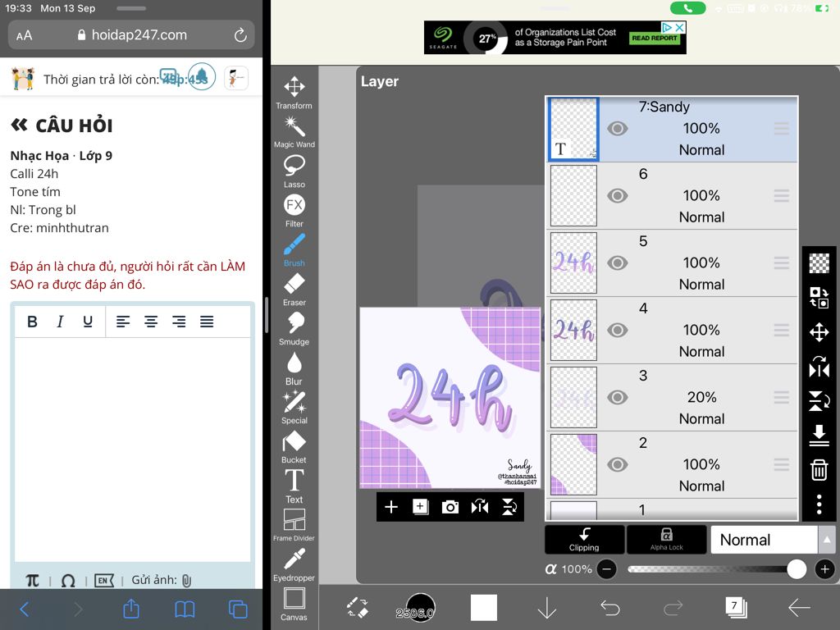Select layer 4 thumbnail
The width and height of the screenshot is (840, 630).
click(x=573, y=330)
